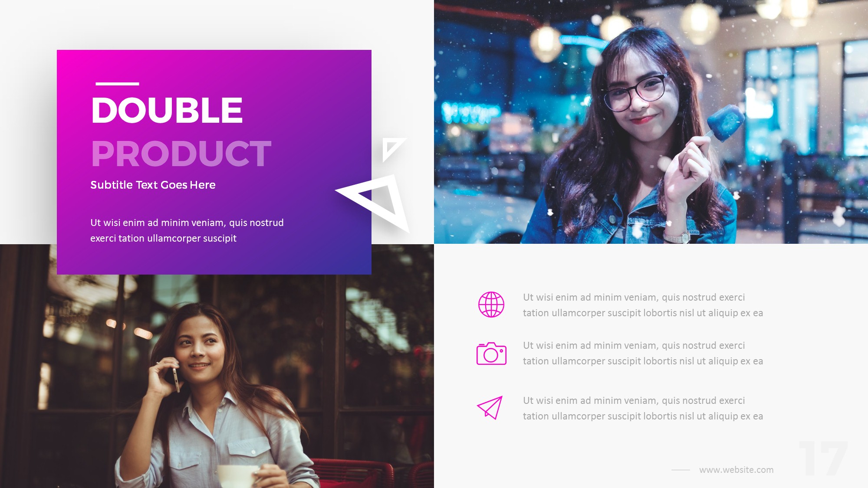Click the light gray panel background
Image resolution: width=868 pixels, height=488 pixels.
(x=651, y=366)
